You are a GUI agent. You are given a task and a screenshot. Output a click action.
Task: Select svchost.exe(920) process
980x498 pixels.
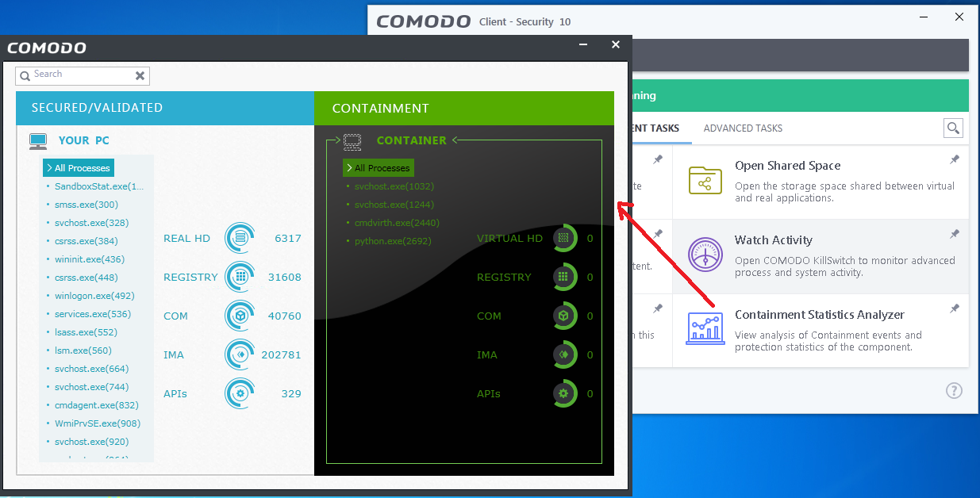91,442
